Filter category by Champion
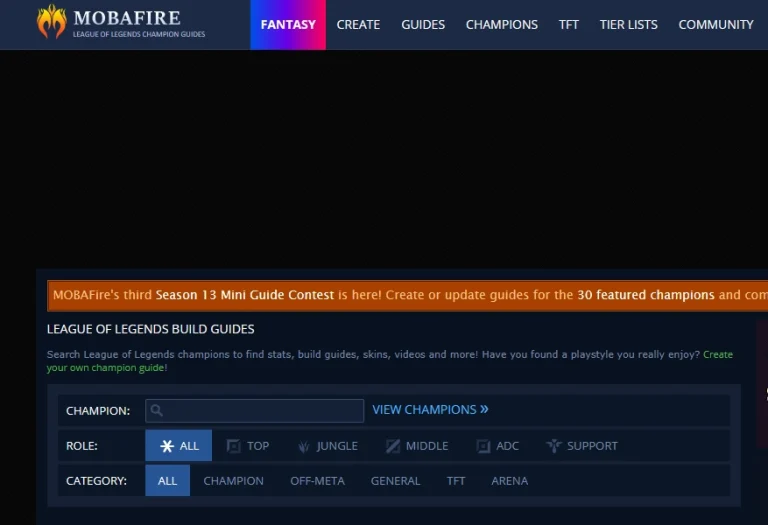The width and height of the screenshot is (768, 525). 233,481
